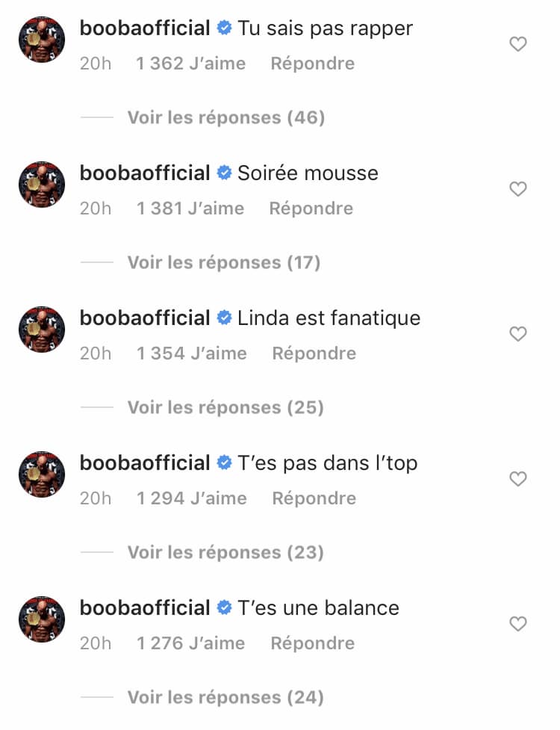Click Répondre under "T'es une balance"
560x730 pixels.
click(x=312, y=643)
